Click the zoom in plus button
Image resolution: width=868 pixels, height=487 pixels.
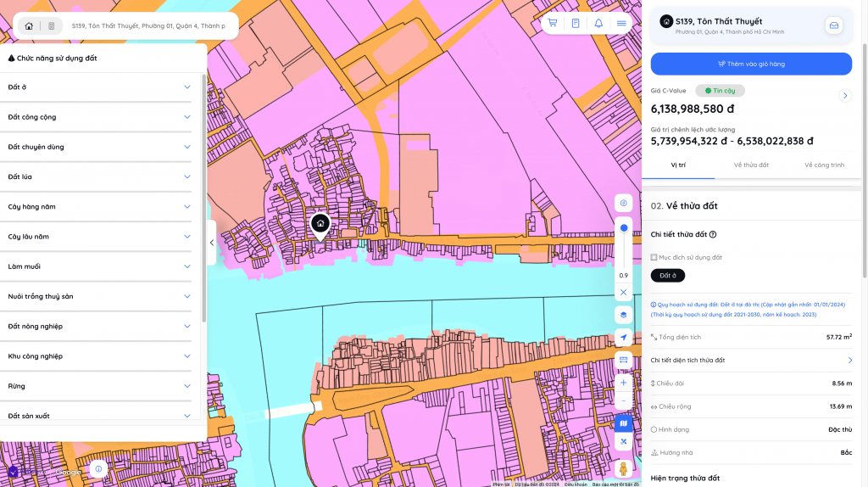624,383
